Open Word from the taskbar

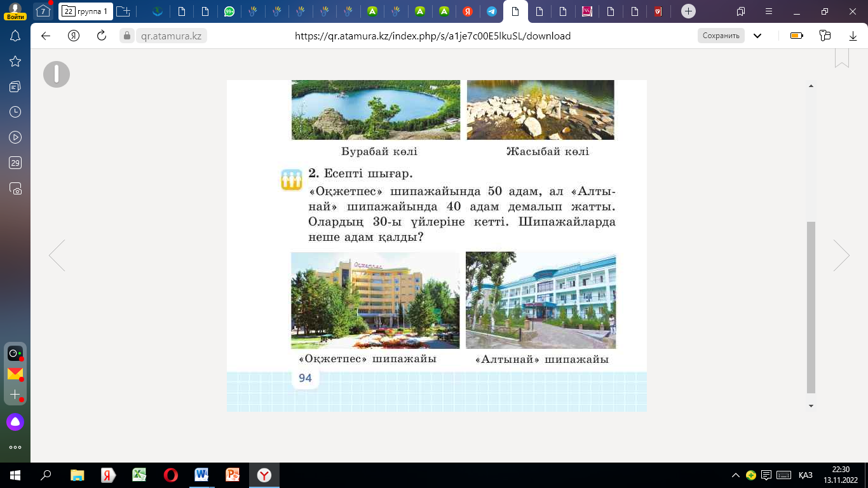[201, 475]
